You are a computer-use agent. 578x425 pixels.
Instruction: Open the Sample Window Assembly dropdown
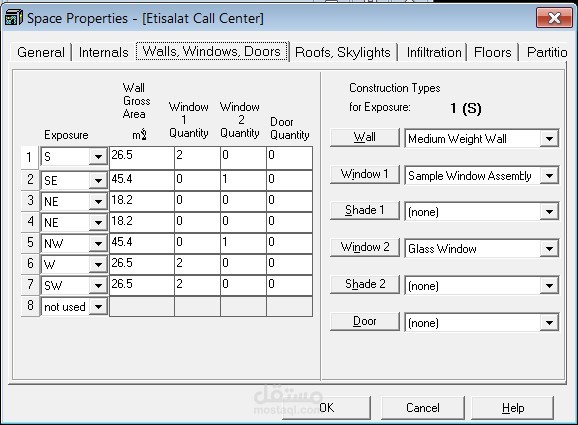click(x=549, y=176)
